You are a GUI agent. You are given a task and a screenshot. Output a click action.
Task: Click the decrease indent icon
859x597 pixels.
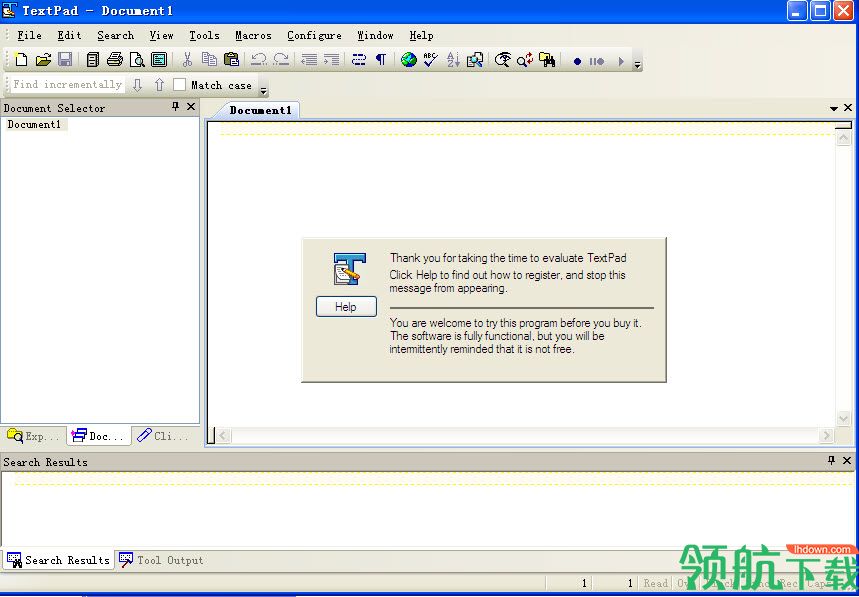point(309,60)
